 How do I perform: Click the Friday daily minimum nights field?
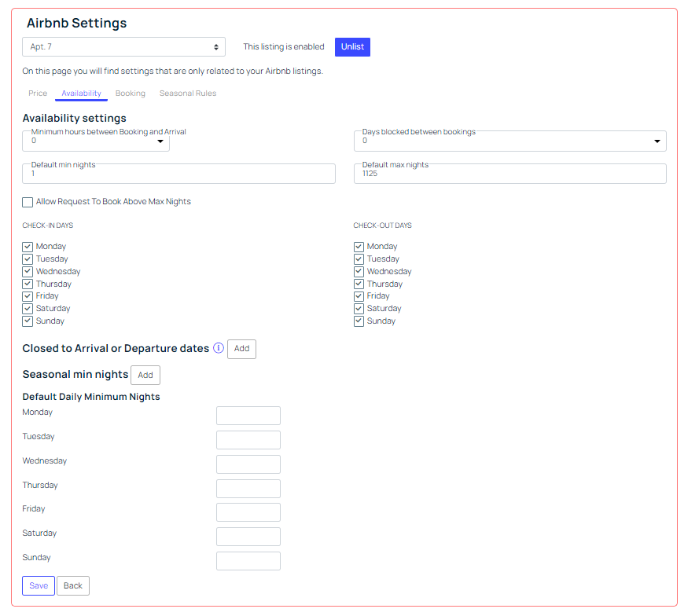pyautogui.click(x=248, y=512)
